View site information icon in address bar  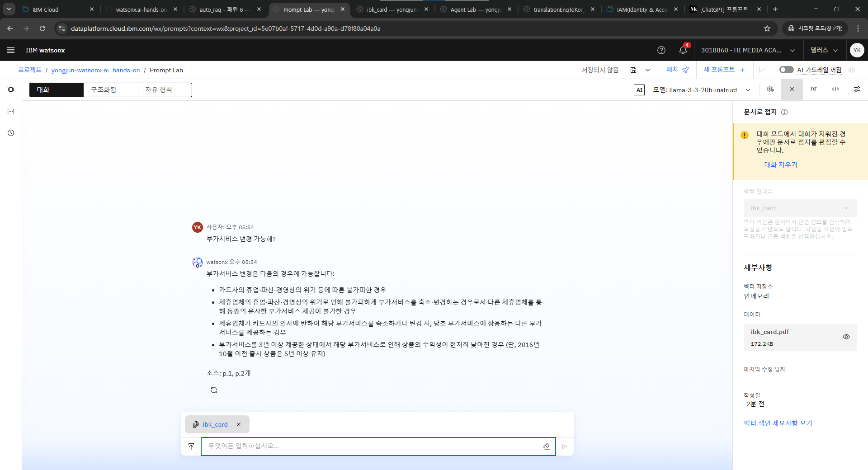[x=62, y=28]
